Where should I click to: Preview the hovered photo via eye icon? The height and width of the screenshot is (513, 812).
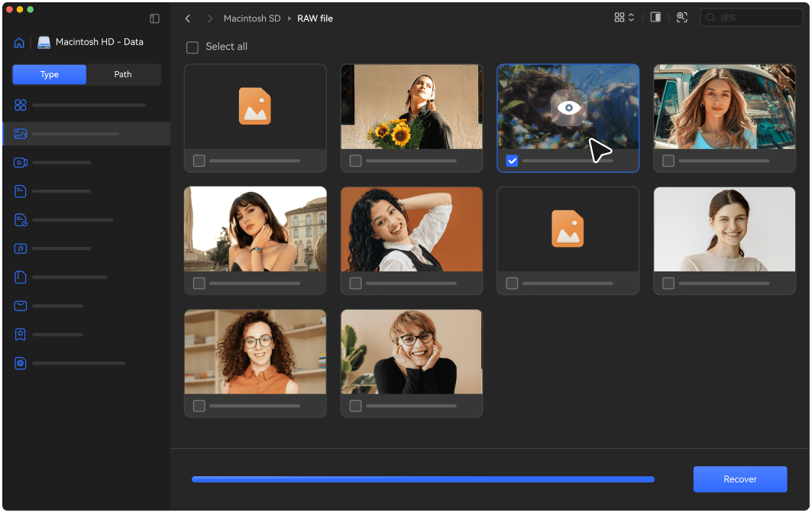coord(568,108)
